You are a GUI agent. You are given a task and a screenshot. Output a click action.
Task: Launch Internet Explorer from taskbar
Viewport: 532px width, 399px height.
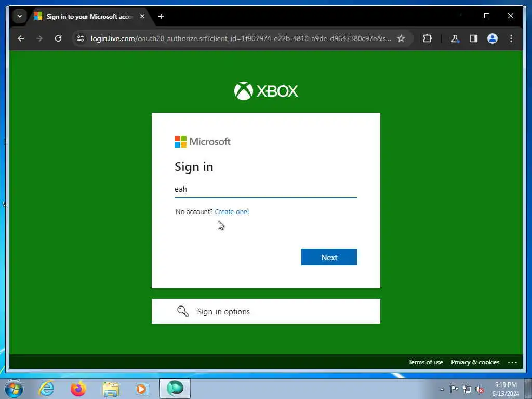tap(46, 389)
